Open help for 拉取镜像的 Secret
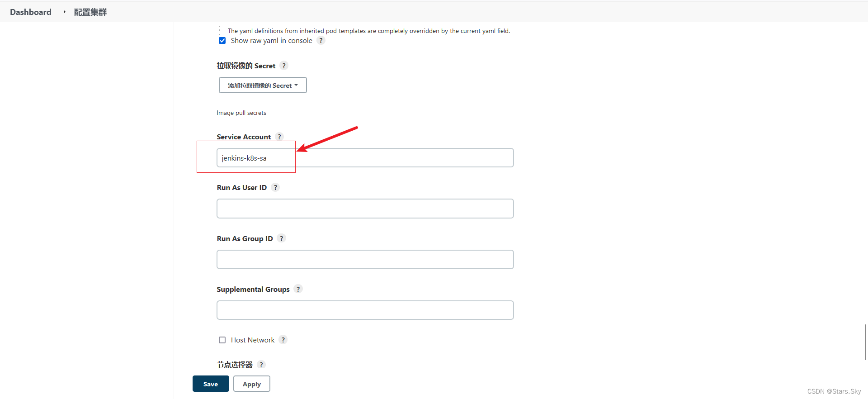The image size is (868, 399). [x=284, y=66]
